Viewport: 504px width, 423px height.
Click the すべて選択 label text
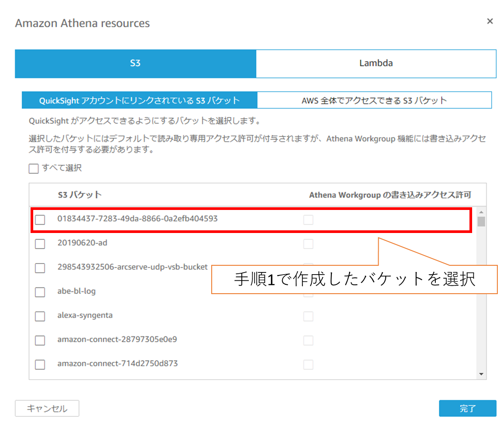[62, 168]
